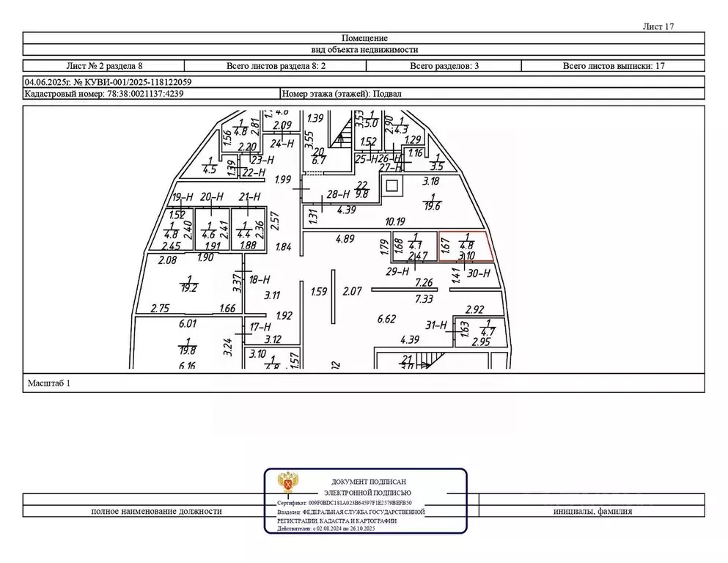
Task: Select 'Всего листов выписки: 17' cell
Action: pyautogui.click(x=614, y=66)
